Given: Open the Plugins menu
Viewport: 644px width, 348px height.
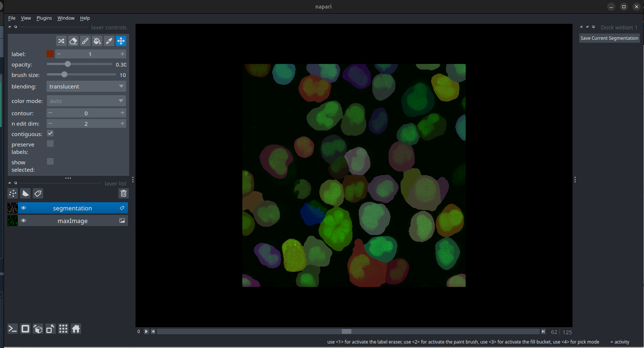Looking at the screenshot, I should coord(44,18).
